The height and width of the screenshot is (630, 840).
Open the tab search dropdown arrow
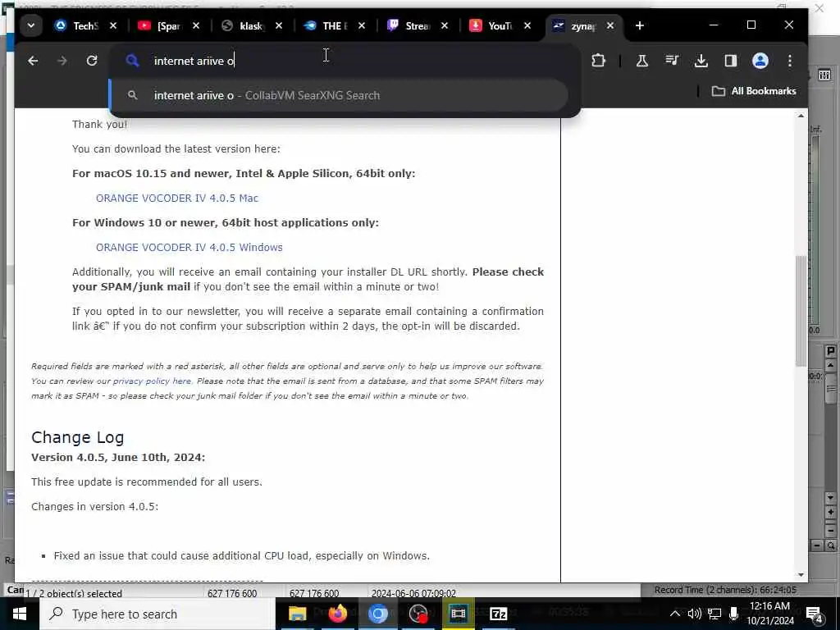coord(31,25)
